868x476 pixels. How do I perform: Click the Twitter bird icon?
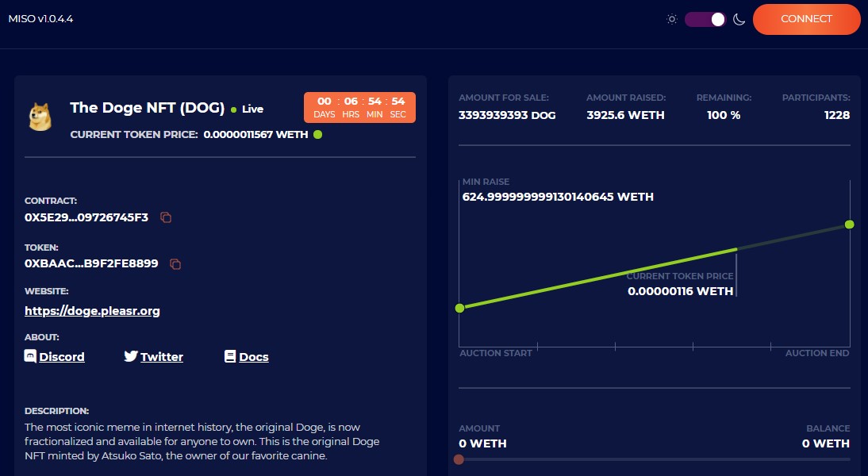pos(131,356)
